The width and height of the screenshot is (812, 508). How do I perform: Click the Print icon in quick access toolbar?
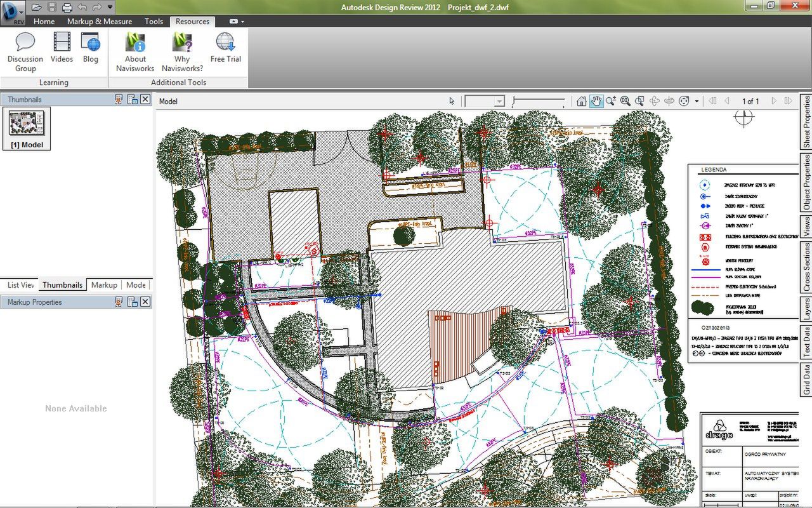click(67, 7)
